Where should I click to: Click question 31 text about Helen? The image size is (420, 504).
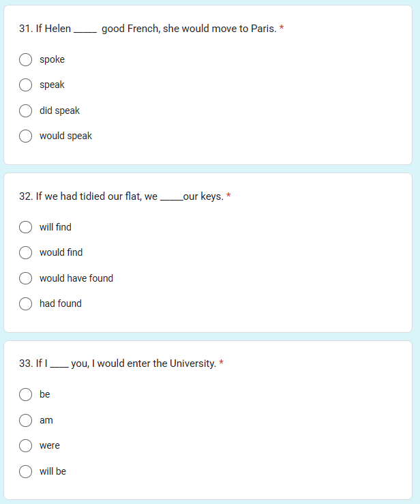(148, 29)
